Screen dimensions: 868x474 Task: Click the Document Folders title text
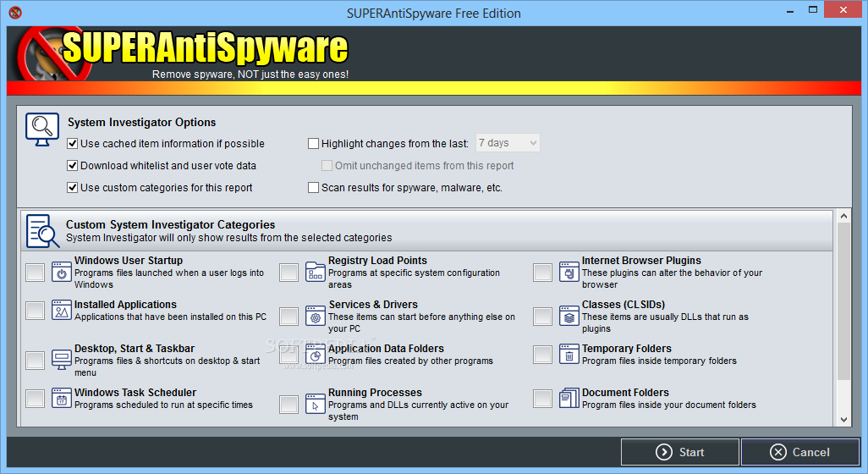[625, 393]
